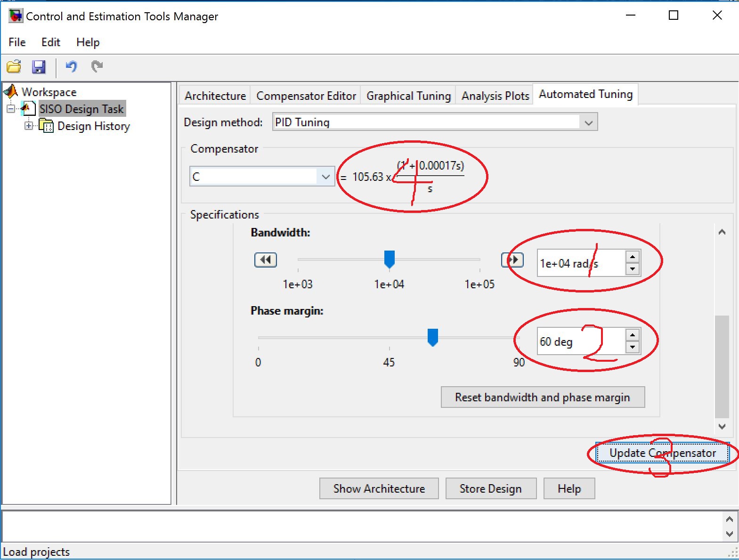Select the SISO Design Task tree item

click(x=81, y=109)
